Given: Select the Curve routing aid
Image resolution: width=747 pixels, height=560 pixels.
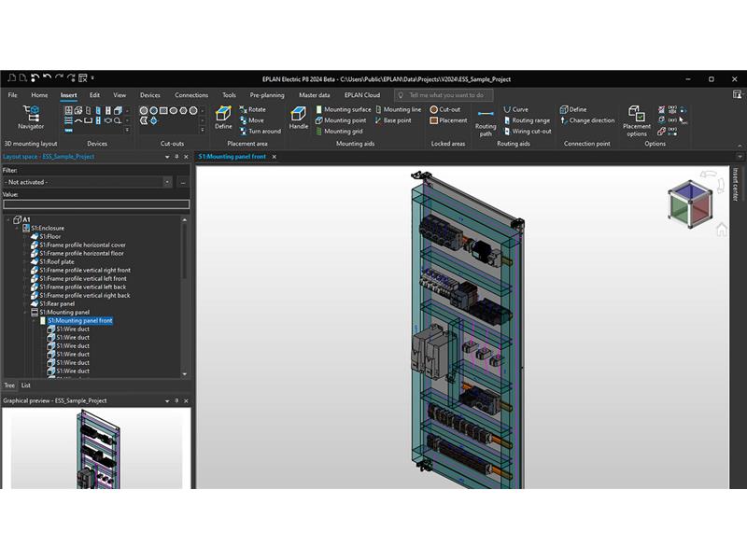Looking at the screenshot, I should (x=516, y=109).
